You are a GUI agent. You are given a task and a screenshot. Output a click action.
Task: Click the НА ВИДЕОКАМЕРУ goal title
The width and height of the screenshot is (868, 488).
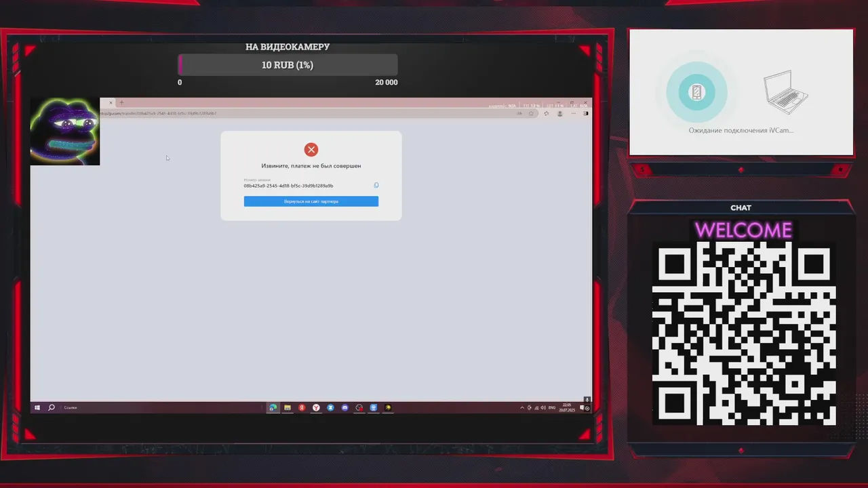(288, 47)
